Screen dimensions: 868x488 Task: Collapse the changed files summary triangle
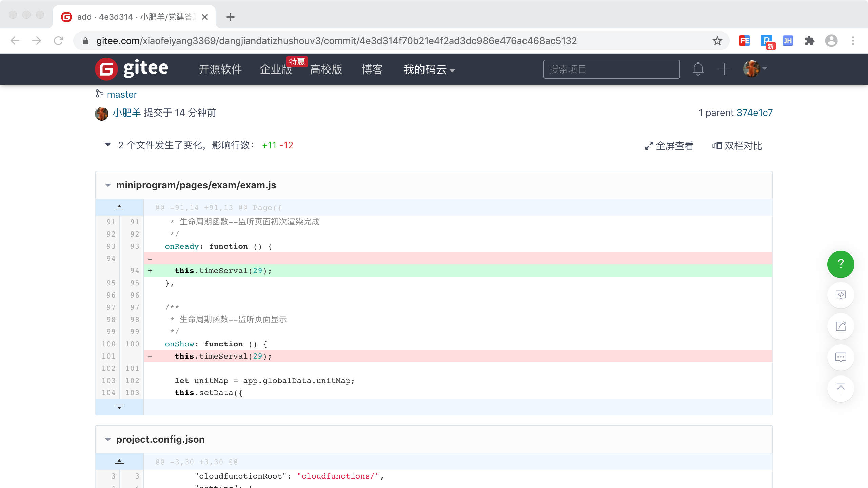click(108, 145)
